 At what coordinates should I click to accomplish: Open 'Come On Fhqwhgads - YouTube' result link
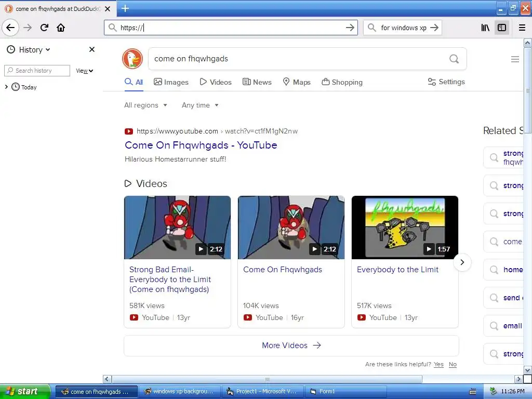point(201,145)
